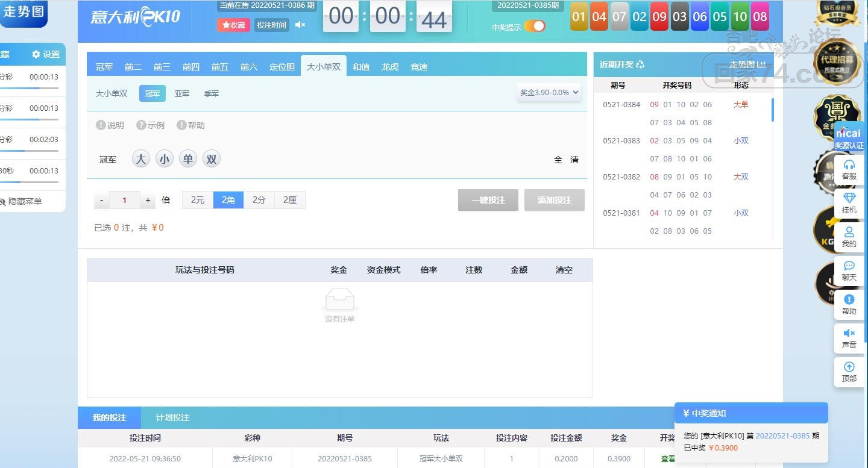Jump to top with 顶部 arrow icon

pyautogui.click(x=849, y=367)
